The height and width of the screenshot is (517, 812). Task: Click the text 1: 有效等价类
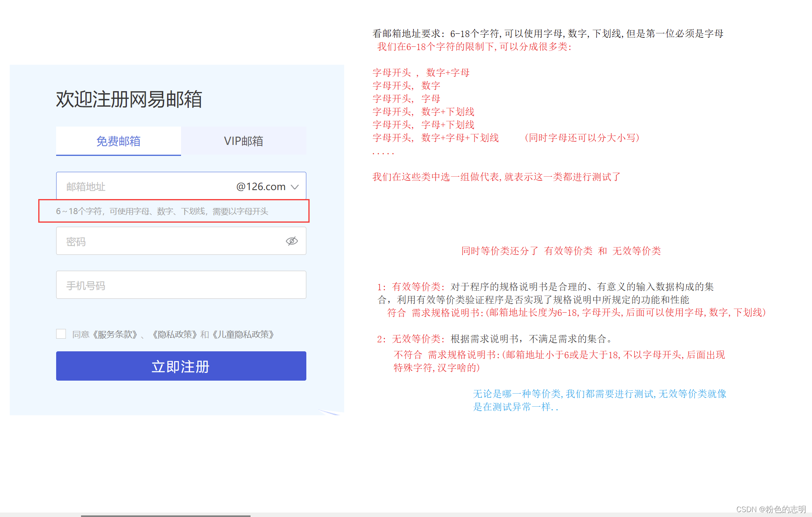click(x=411, y=287)
